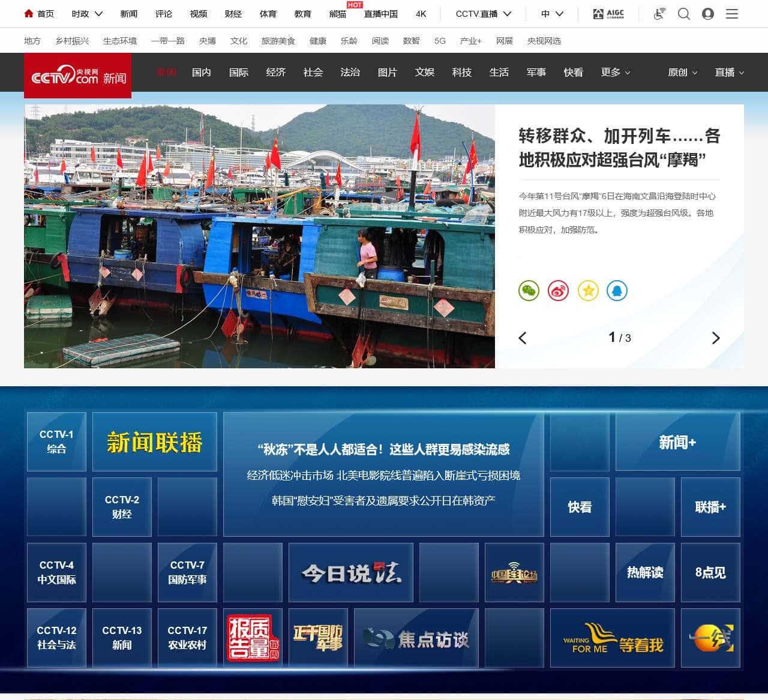Click the yellow QZone star share icon
The image size is (768, 700).
coord(588,291)
